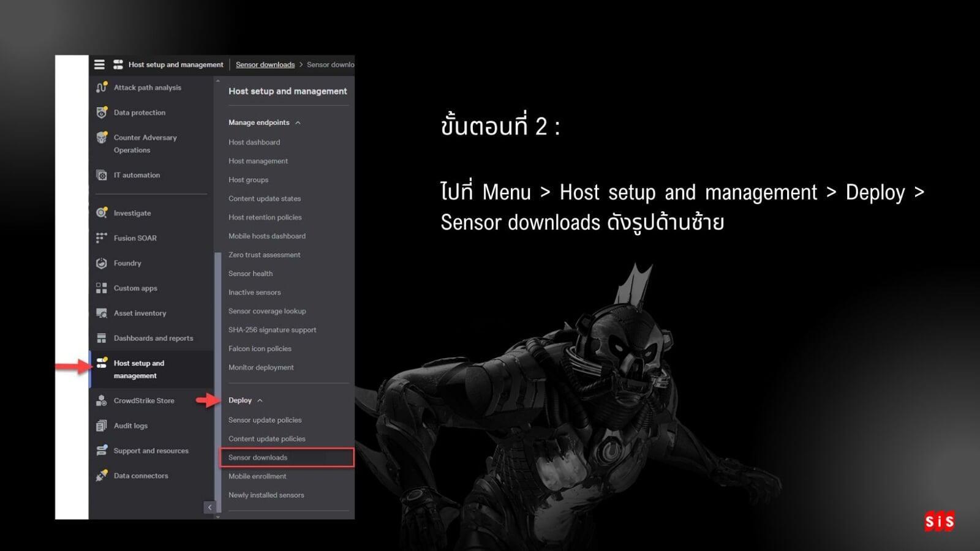Image resolution: width=980 pixels, height=551 pixels.
Task: Collapse the Manage endpoints section
Action: [298, 123]
